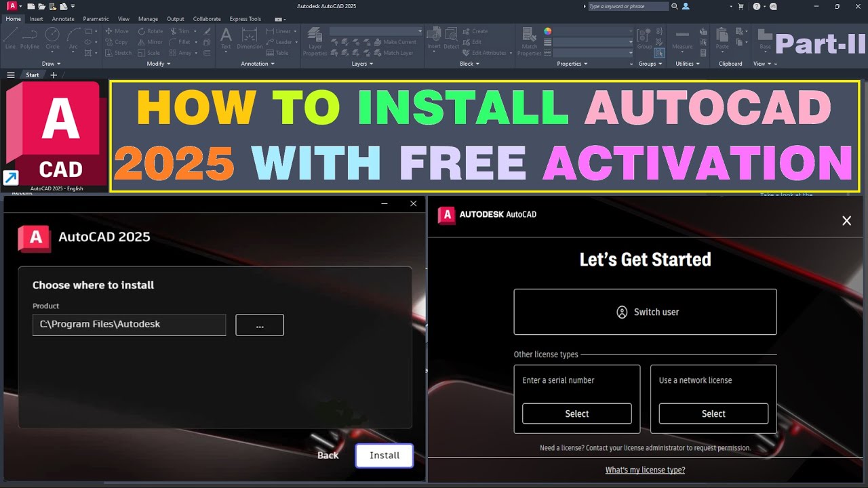Open Layer Properties manager

(x=315, y=41)
